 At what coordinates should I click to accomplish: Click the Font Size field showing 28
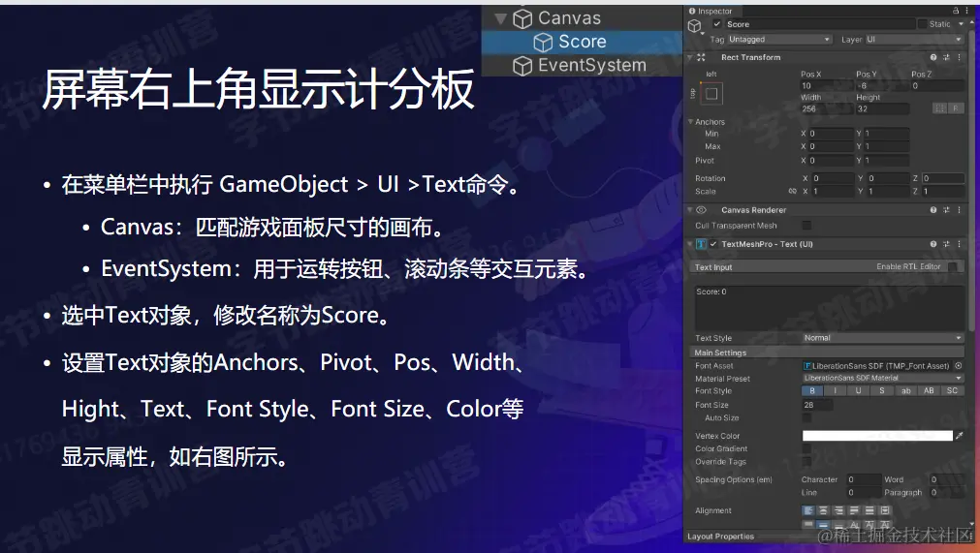(x=817, y=405)
